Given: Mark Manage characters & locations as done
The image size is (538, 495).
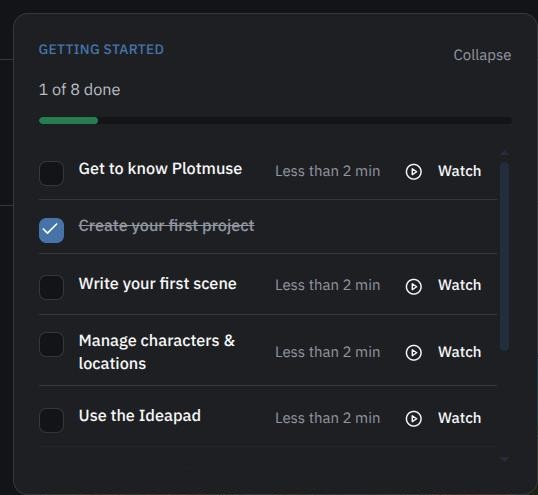Looking at the screenshot, I should [51, 344].
